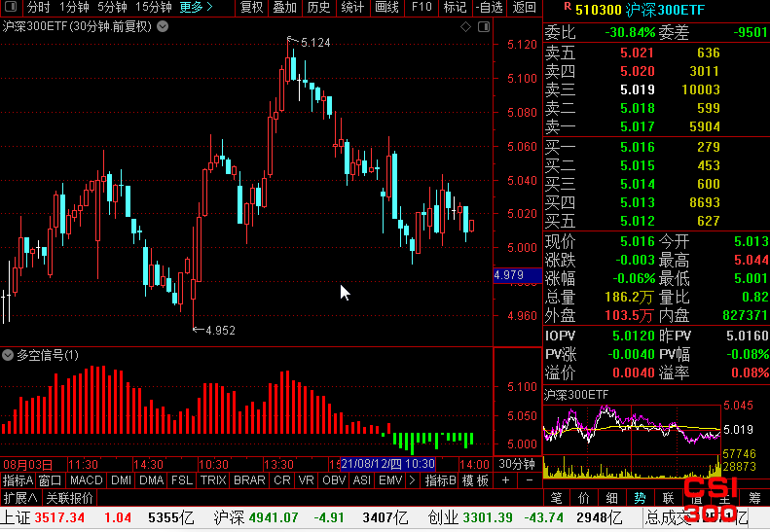770x532 pixels.
Task: Activate the 画线 drawing tool
Action: (386, 8)
